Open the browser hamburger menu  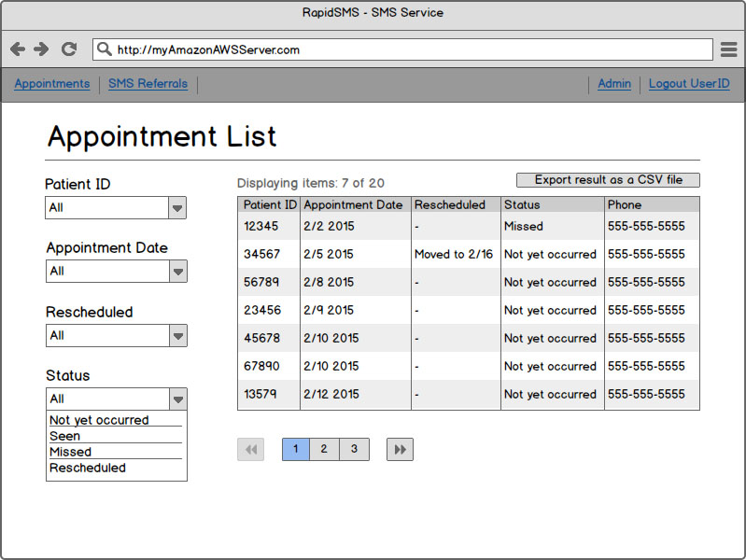pos(729,49)
